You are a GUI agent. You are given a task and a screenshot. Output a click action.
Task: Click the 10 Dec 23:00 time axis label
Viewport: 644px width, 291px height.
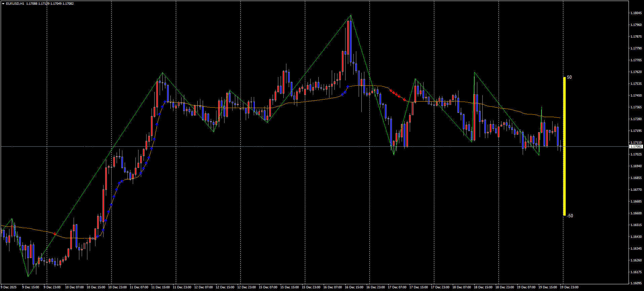[117, 287]
